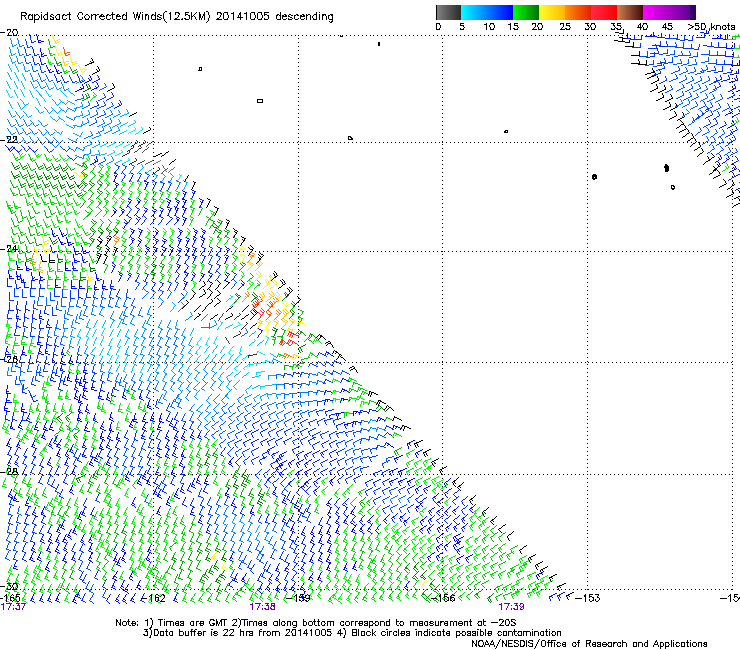Click the plot title 'Rapidscat Corrected Winds(12.5KM)'
The height and width of the screenshot is (650, 740).
(x=115, y=17)
